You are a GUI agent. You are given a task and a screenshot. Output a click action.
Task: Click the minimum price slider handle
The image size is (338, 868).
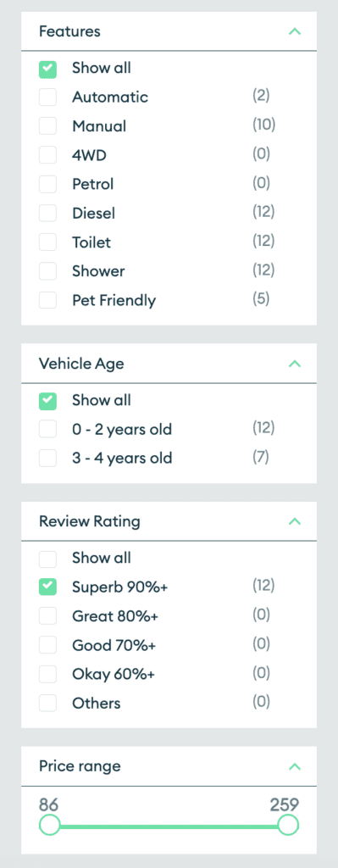(x=50, y=826)
